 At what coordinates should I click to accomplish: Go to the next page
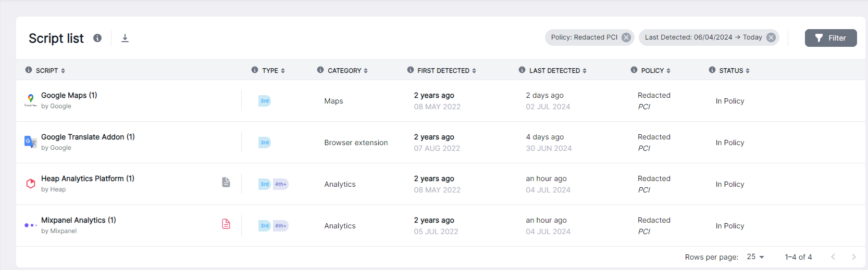tap(853, 257)
